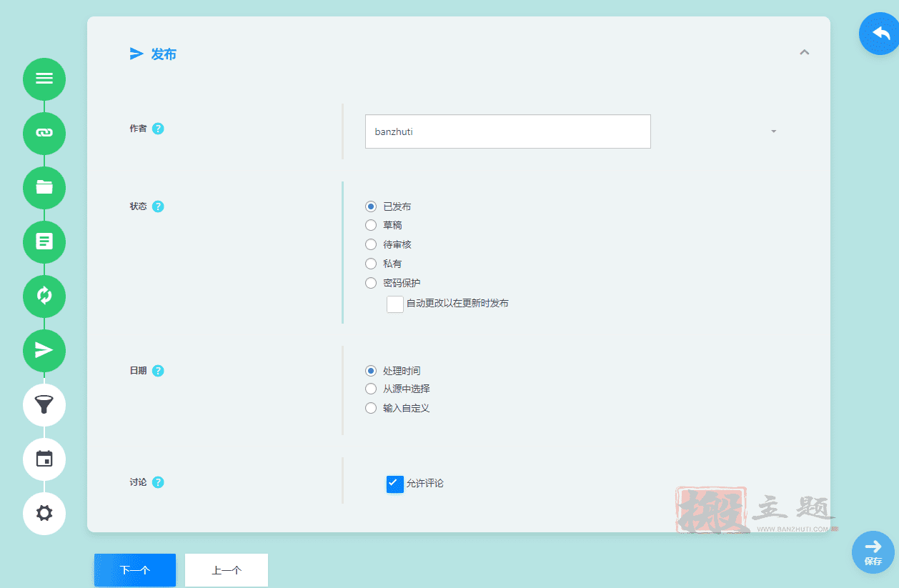Screen dimensions: 899x588
Task: Click the 状态 field label
Action: [138, 206]
